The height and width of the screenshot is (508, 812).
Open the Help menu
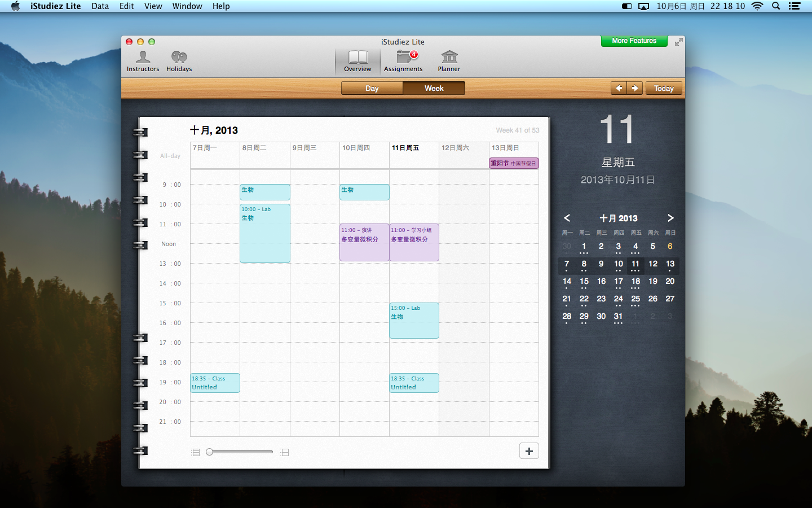[x=221, y=6]
